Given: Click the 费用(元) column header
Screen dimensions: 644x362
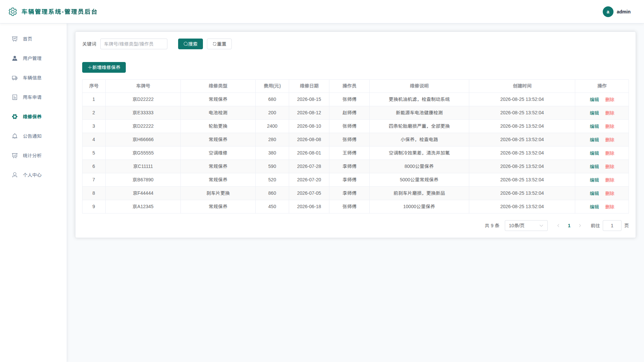Looking at the screenshot, I should (x=272, y=86).
